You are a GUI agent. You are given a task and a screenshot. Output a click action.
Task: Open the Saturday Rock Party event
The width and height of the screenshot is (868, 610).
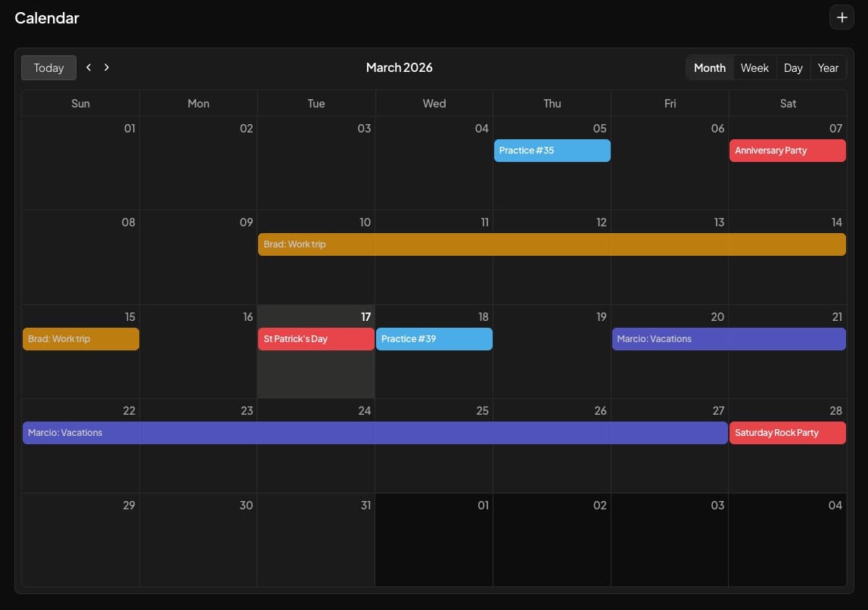coord(787,432)
